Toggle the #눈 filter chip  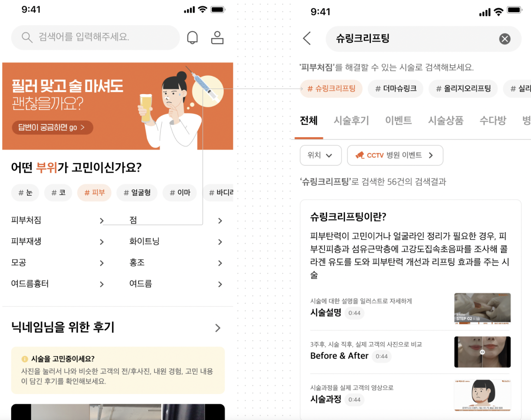point(25,193)
